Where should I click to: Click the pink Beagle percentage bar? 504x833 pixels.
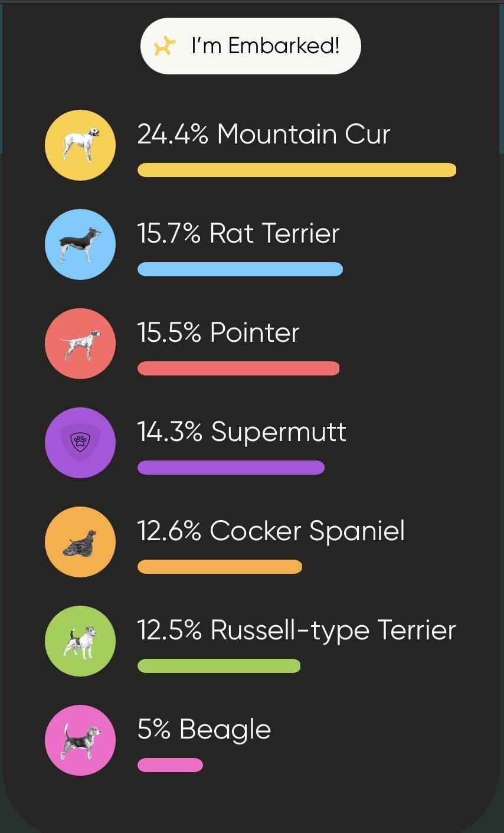[x=170, y=765]
